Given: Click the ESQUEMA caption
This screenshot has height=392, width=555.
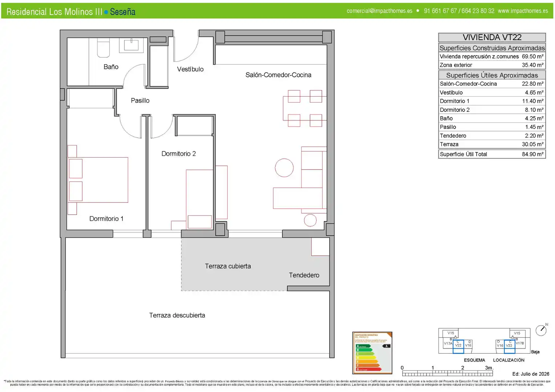Looking at the screenshot, I should (x=474, y=360).
